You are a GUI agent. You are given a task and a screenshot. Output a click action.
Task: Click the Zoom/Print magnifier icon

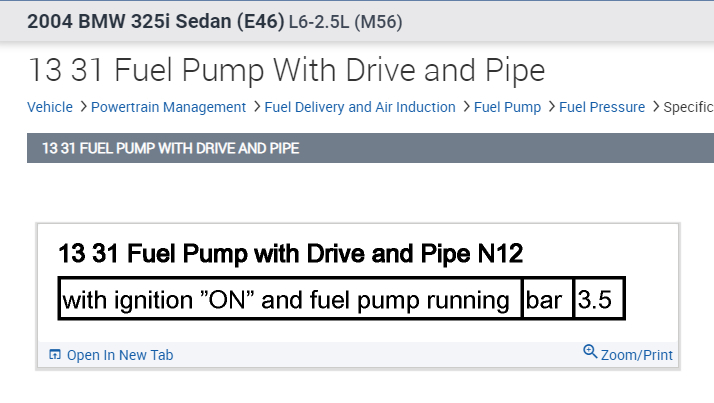tap(590, 352)
